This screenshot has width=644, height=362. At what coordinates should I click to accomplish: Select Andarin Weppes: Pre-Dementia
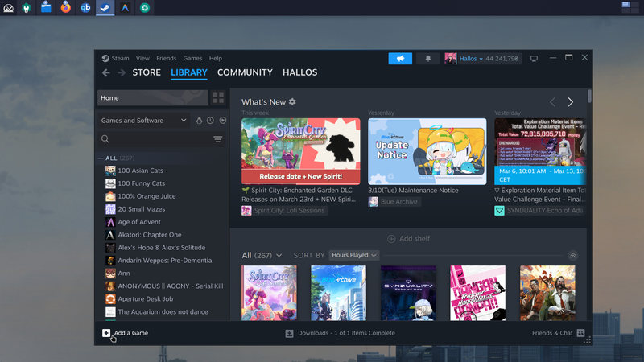pos(165,260)
